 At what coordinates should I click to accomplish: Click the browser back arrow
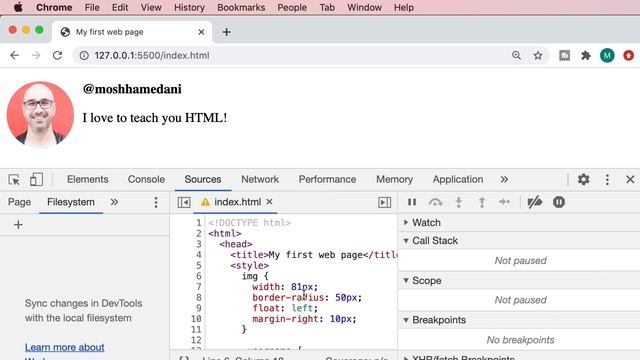pyautogui.click(x=15, y=56)
